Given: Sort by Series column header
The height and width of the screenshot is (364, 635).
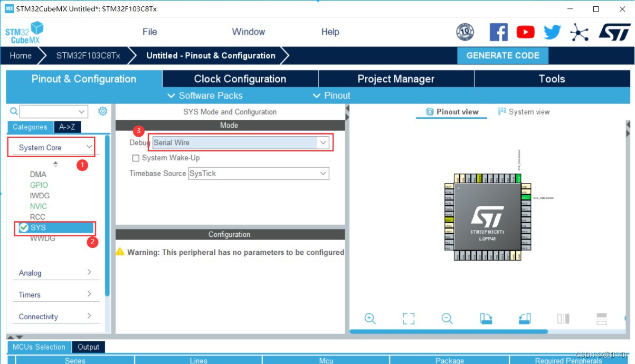Looking at the screenshot, I should point(75,360).
